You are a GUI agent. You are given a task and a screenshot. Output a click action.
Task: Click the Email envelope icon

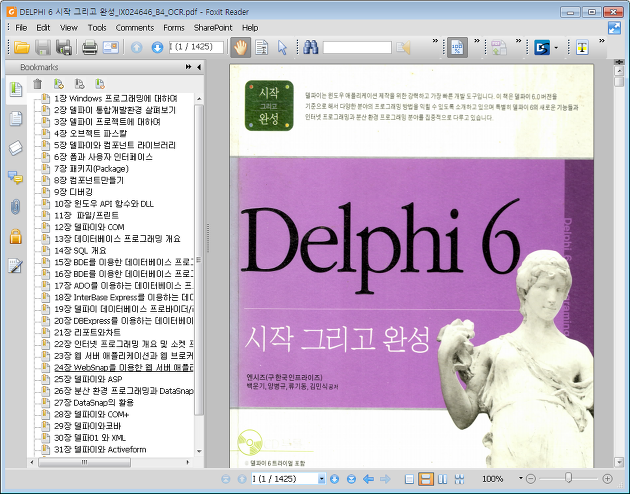(110, 47)
